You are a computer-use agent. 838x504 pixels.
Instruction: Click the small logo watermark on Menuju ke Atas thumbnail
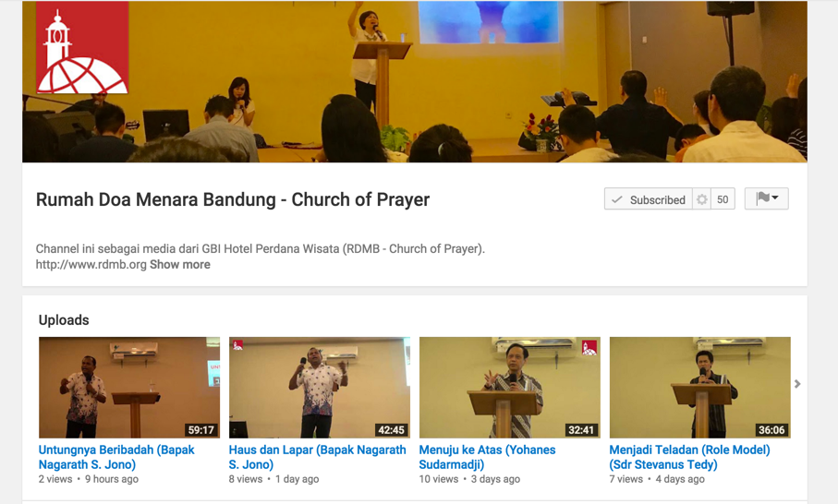[x=589, y=348]
